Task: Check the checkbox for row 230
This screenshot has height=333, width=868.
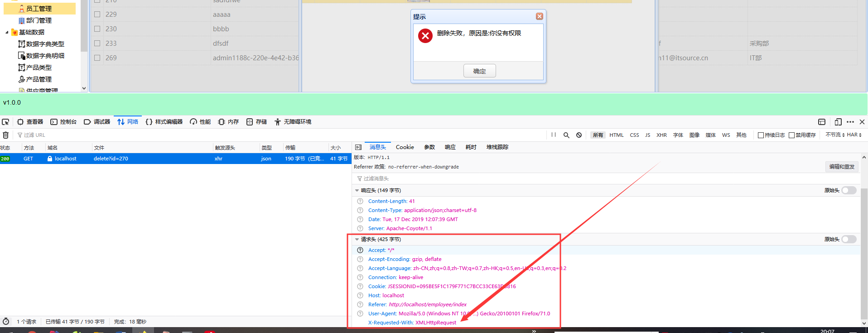Action: pyautogui.click(x=97, y=29)
